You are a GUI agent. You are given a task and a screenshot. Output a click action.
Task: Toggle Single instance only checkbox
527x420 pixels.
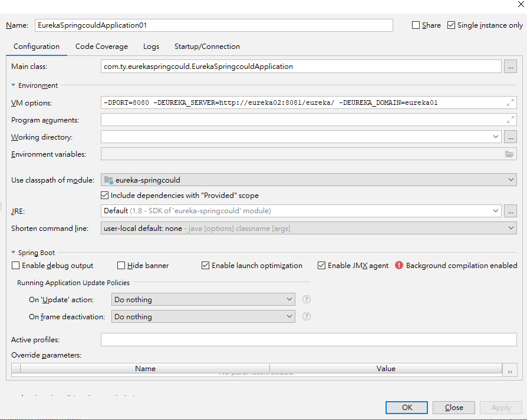(452, 25)
